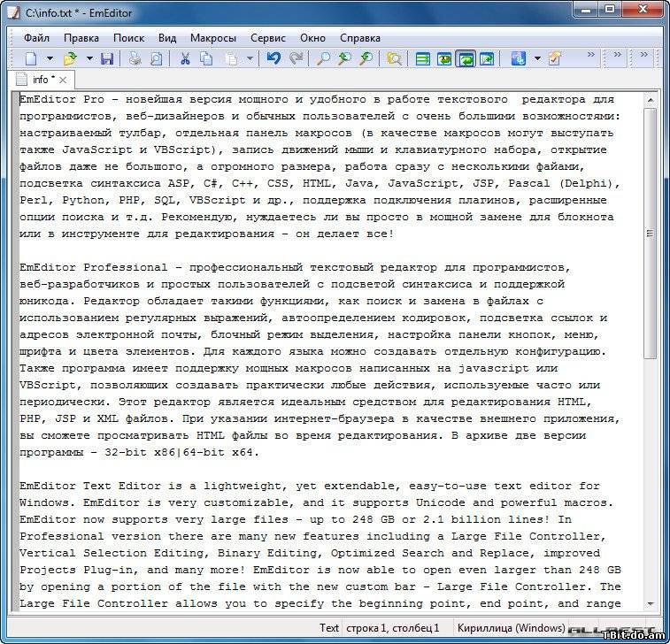The width and height of the screenshot is (670, 644).
Task: Click the Paste clipboard icon
Action: [231, 58]
